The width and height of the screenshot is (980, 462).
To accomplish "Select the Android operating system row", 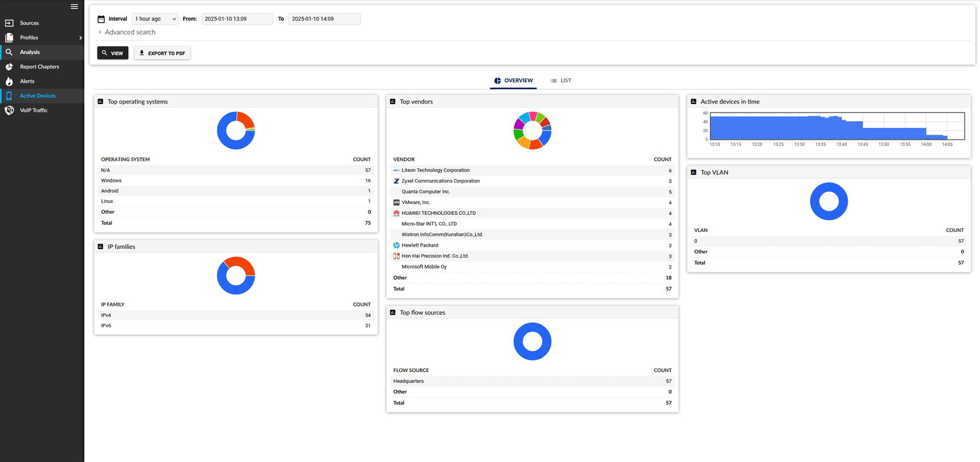I will pos(236,191).
